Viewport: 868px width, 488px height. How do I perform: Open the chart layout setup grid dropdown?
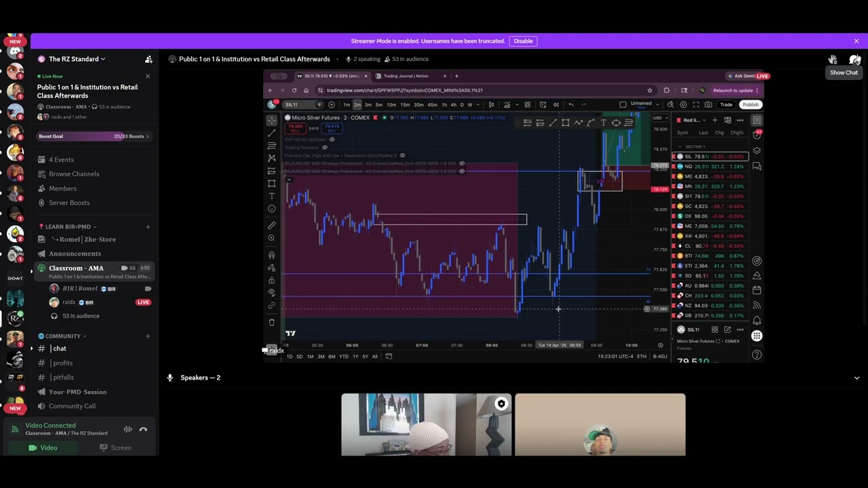tap(623, 104)
